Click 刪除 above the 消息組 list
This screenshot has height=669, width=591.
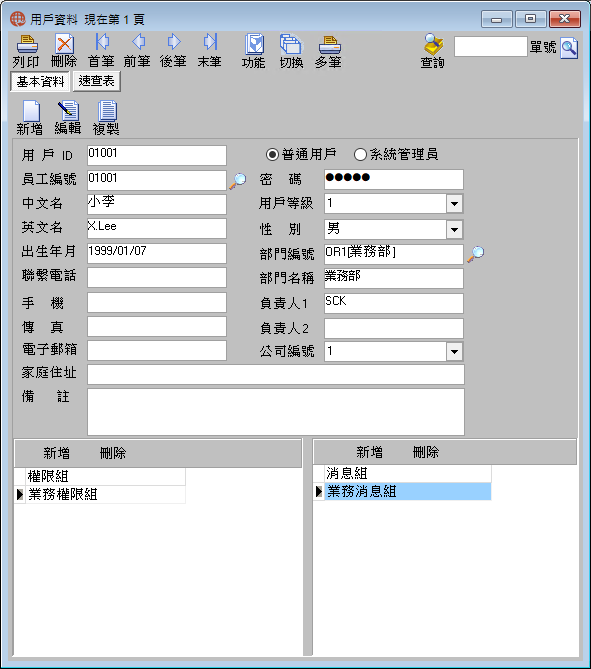point(426,452)
